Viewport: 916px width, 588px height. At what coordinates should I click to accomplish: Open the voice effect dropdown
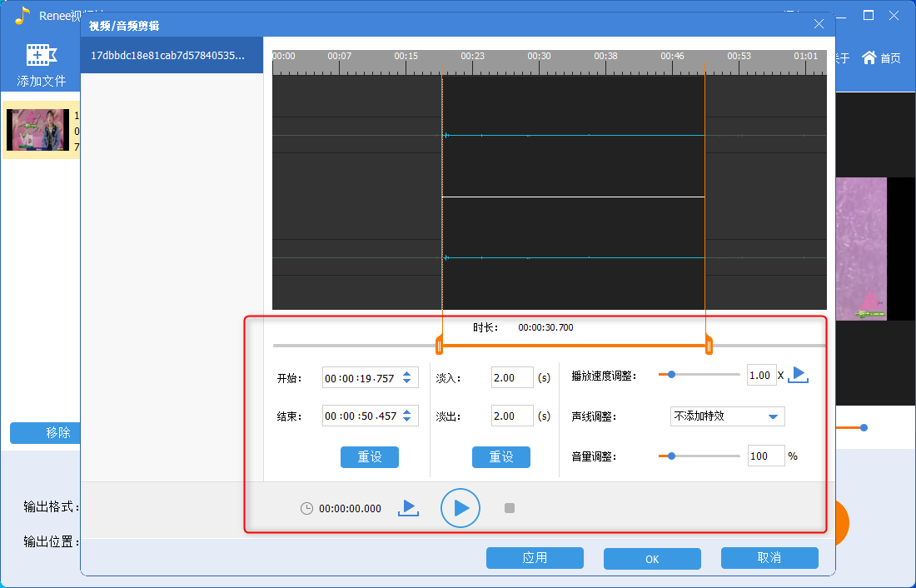727,416
